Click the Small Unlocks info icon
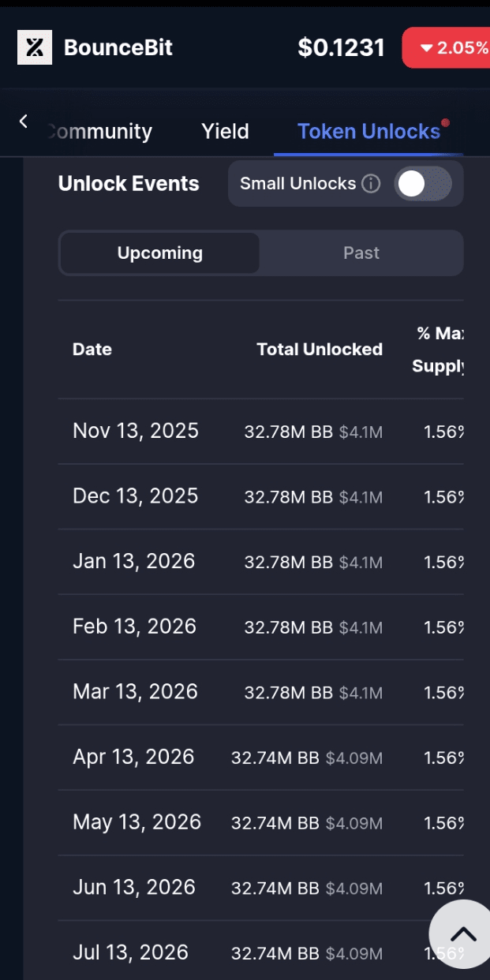This screenshot has width=490, height=980. pyautogui.click(x=371, y=184)
